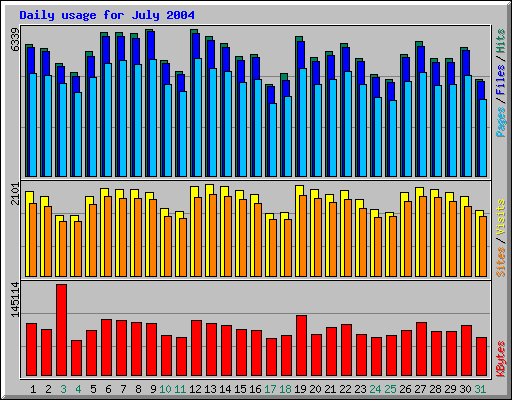Select the orange Sites bar for day 1
Viewport: 512px width, 400px height.
coord(33,240)
